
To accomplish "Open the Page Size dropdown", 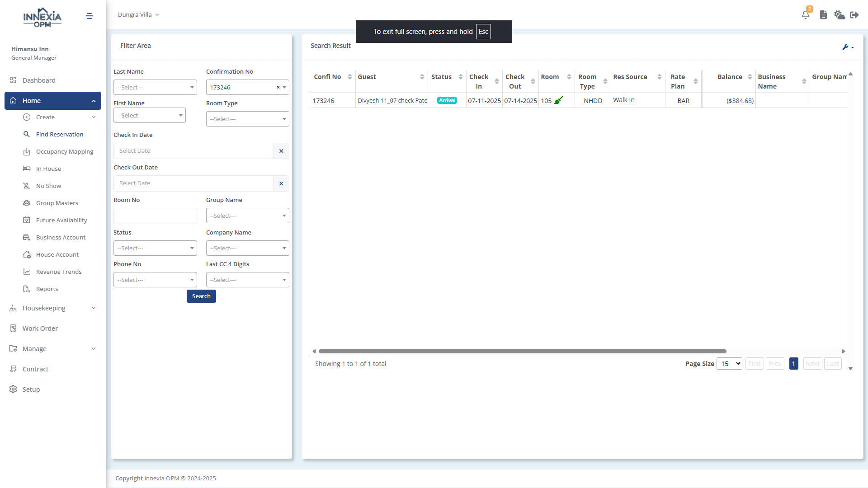I will pyautogui.click(x=729, y=364).
